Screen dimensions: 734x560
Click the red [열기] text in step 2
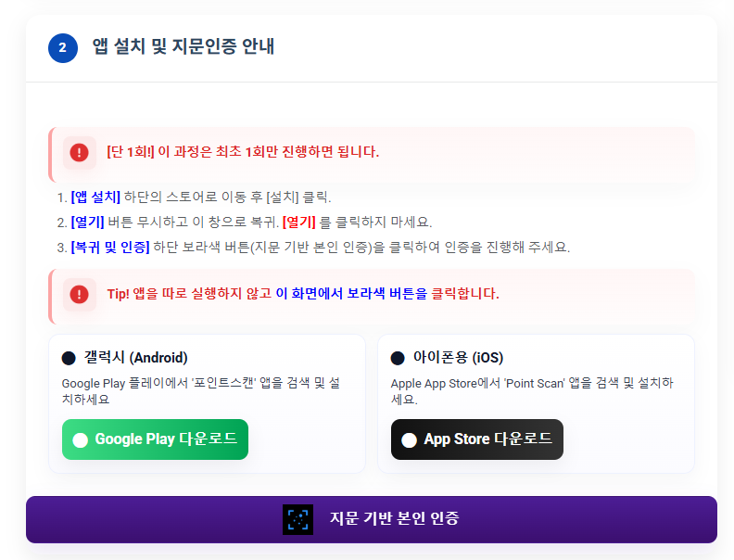299,222
